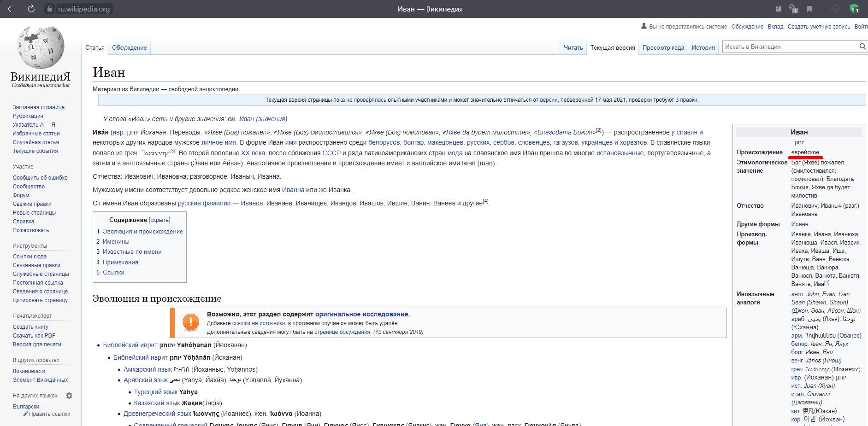868x426 pixels.
Task: Click Пожертвовать link
Action: pyautogui.click(x=31, y=230)
